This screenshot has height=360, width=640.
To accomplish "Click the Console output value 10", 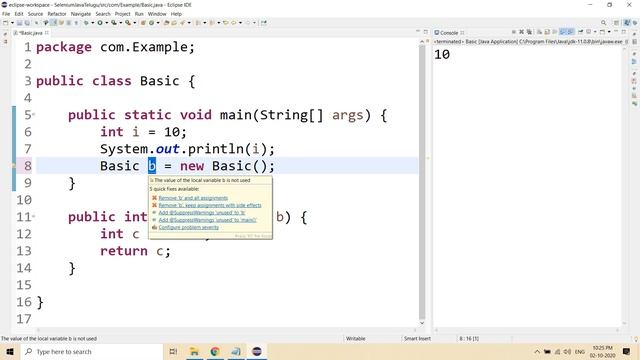I will (x=442, y=54).
